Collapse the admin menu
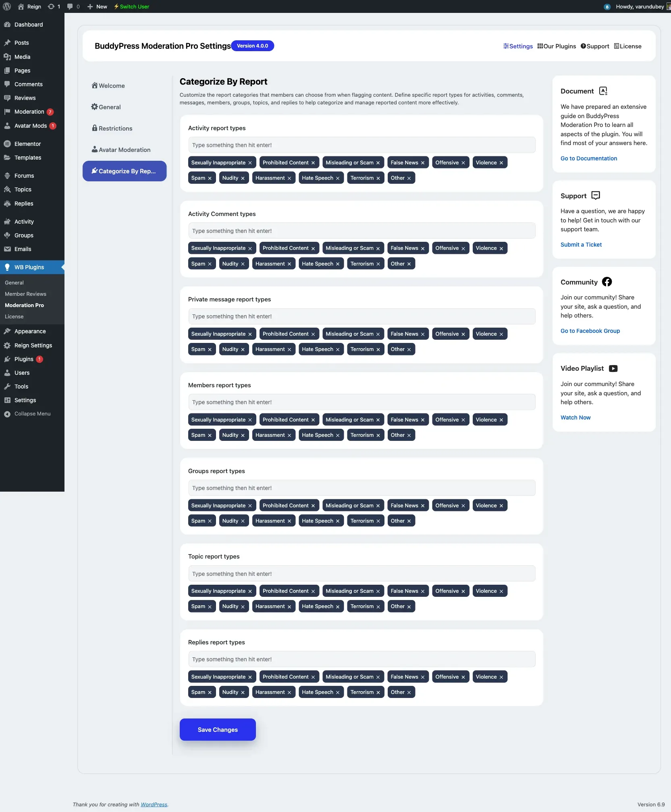Screen dimensions: 671x812 point(32,414)
